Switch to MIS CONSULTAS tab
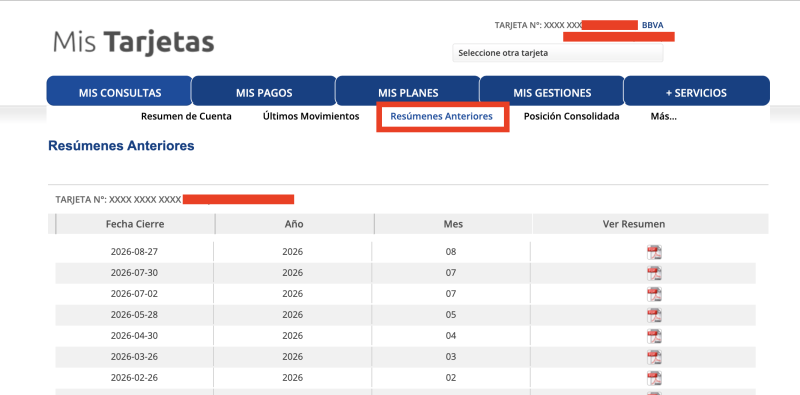Screen dimensions: 800x395 click(x=119, y=91)
